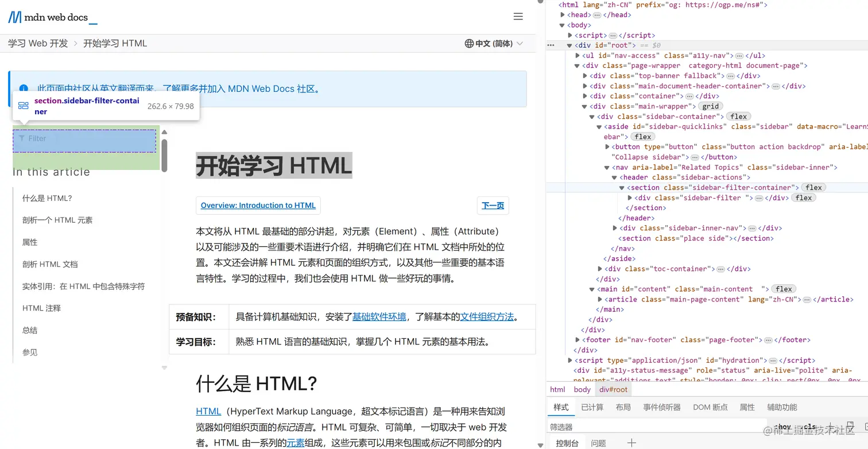868x449 pixels.
Task: Expand the toc-container div node
Action: (600, 269)
